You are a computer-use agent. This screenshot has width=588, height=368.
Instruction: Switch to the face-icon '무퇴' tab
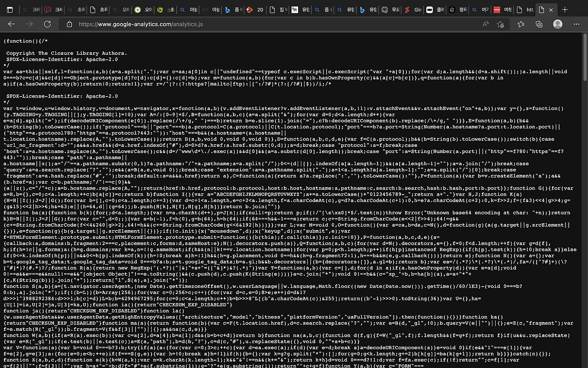(x=390, y=10)
